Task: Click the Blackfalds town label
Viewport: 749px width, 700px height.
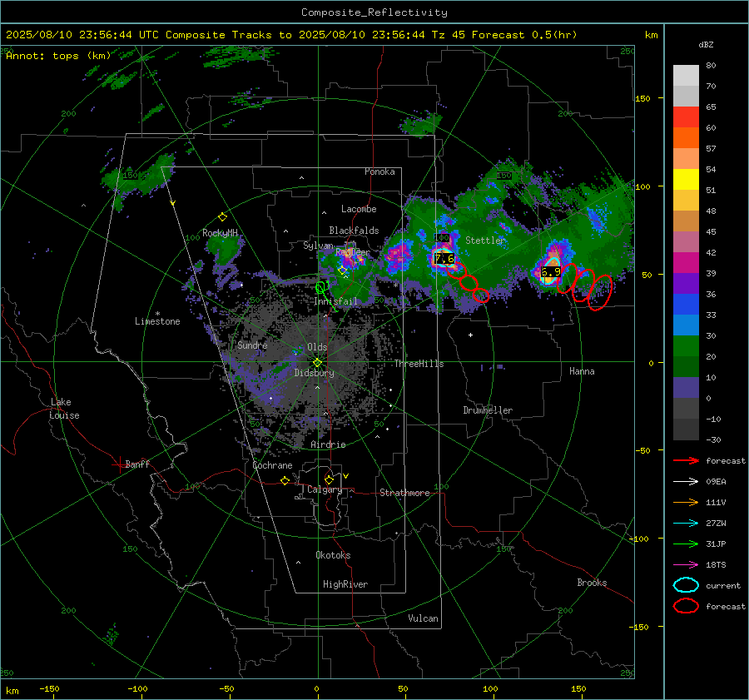Action: tap(354, 231)
